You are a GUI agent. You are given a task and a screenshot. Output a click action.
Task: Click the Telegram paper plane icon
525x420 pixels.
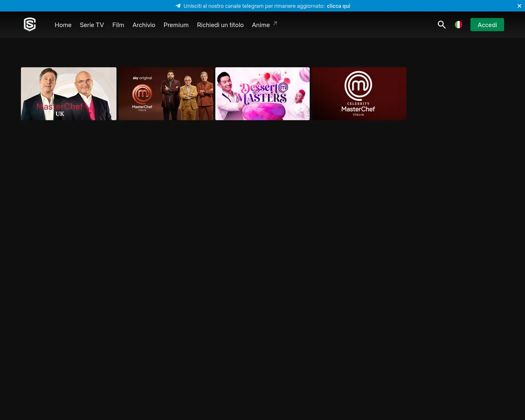tap(178, 6)
